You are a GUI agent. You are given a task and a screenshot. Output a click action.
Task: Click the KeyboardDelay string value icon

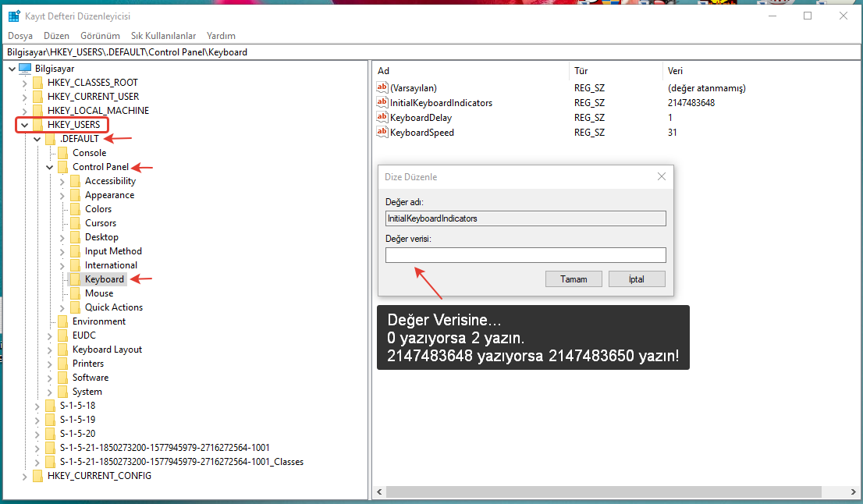coord(382,118)
